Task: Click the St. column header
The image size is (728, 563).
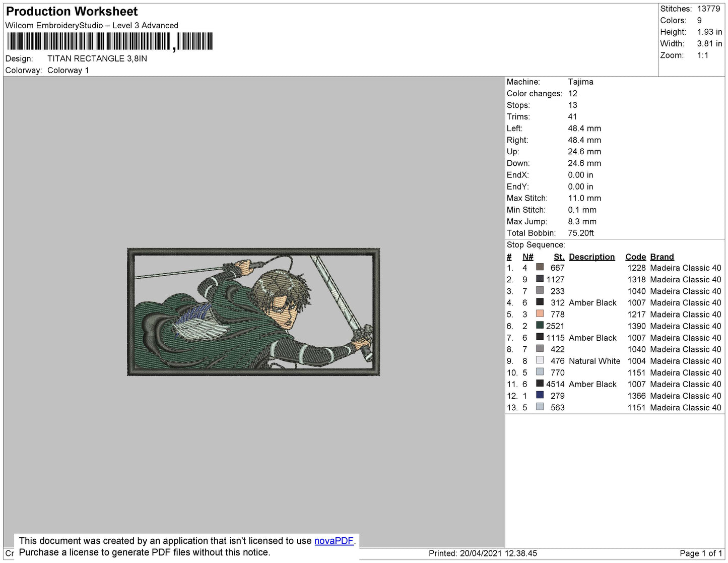Action: [x=559, y=257]
